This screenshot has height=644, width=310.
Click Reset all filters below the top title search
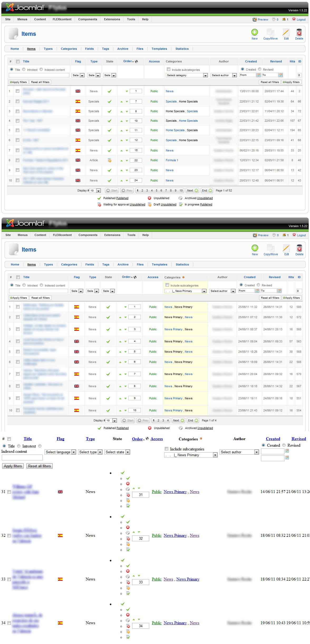[x=40, y=82]
